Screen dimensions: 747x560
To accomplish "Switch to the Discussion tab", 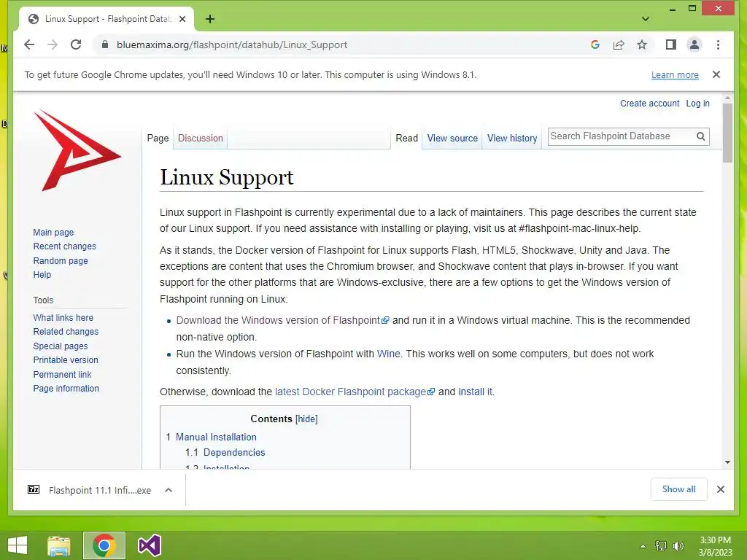I will (x=200, y=138).
